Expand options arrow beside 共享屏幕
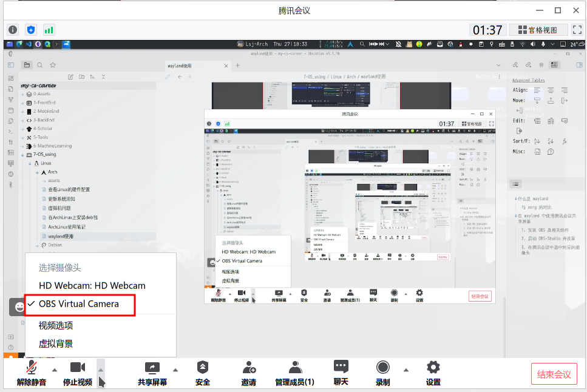 (x=176, y=370)
